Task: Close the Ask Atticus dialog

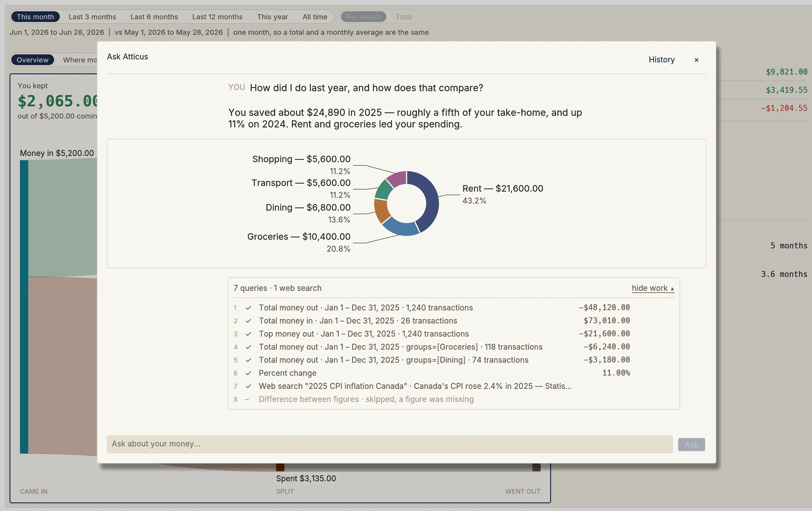Action: (696, 60)
